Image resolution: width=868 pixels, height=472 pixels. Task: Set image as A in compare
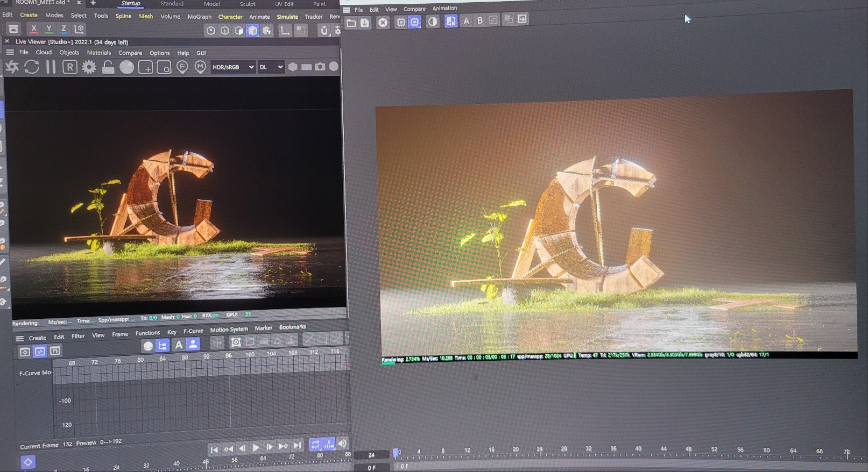click(x=466, y=21)
